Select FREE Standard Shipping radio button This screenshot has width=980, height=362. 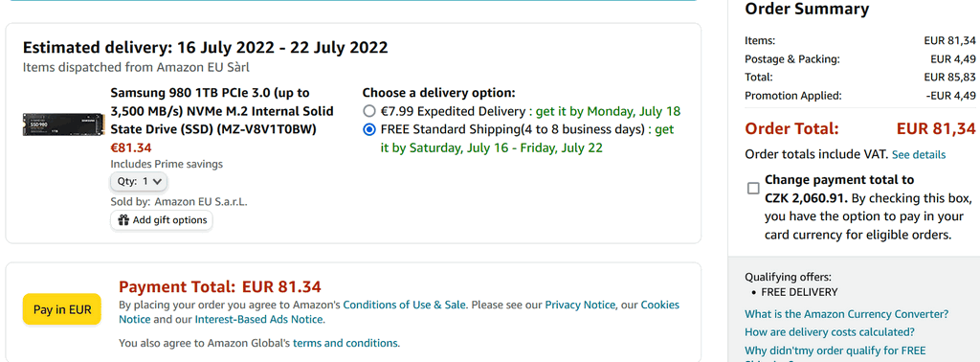(368, 130)
